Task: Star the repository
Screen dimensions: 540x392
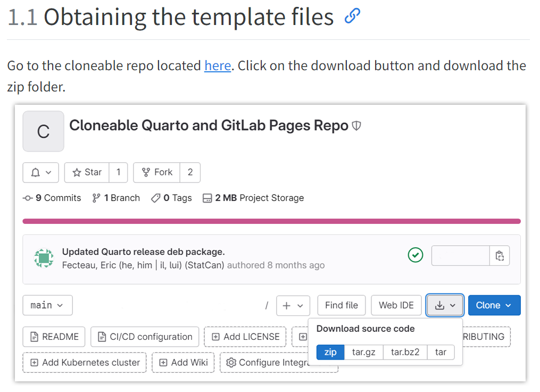Action: pos(87,172)
